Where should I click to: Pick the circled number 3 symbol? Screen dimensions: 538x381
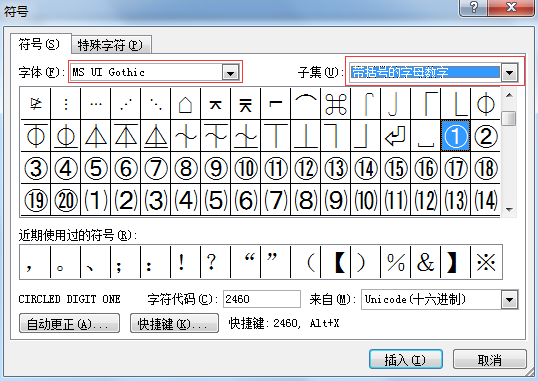(x=35, y=168)
